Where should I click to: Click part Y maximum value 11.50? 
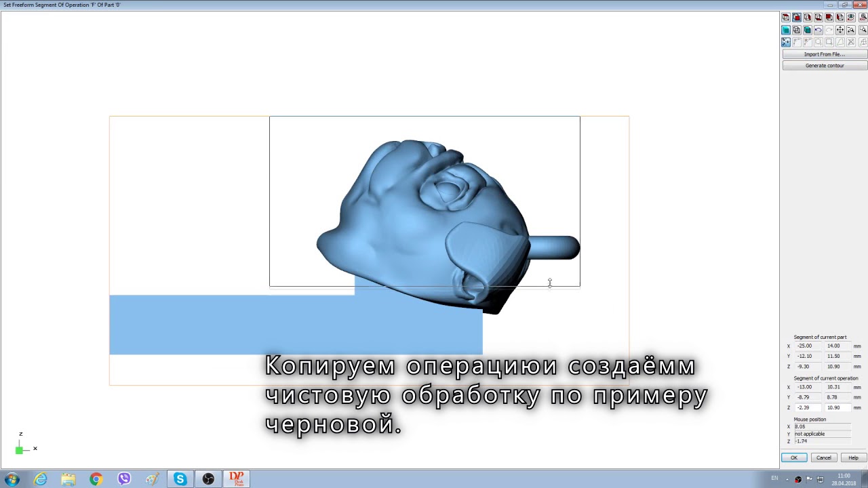coord(837,356)
